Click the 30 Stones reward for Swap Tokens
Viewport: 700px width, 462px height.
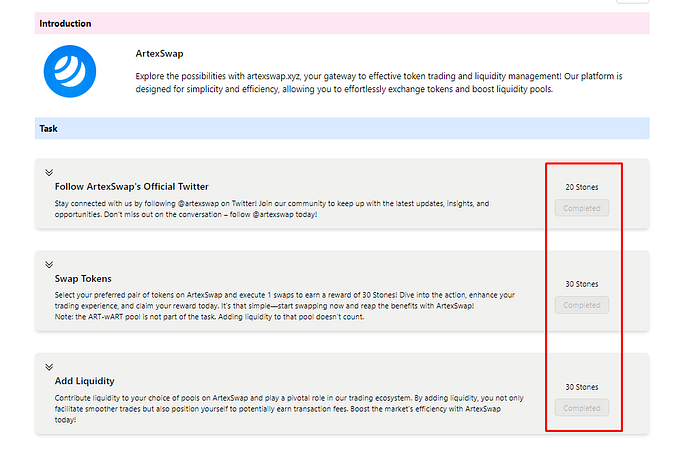(582, 284)
